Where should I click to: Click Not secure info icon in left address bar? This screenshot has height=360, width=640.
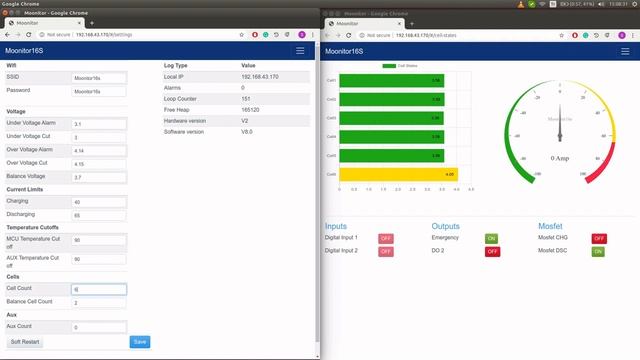42,35
